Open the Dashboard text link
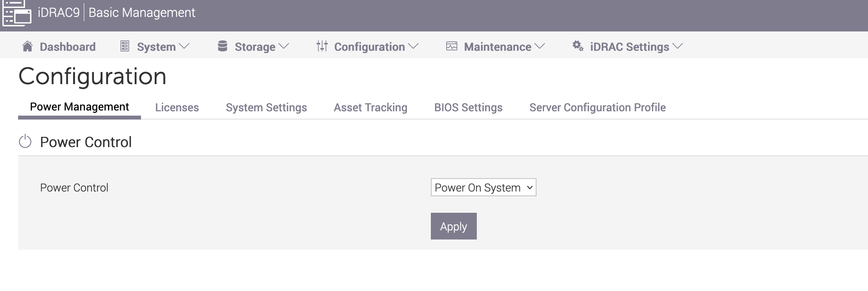868x291 pixels. click(x=68, y=47)
